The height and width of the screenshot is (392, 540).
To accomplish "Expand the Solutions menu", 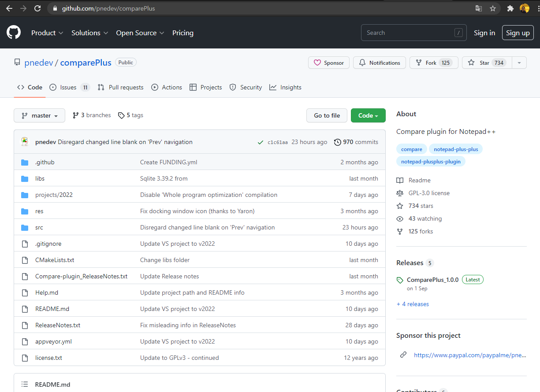I will pyautogui.click(x=90, y=33).
